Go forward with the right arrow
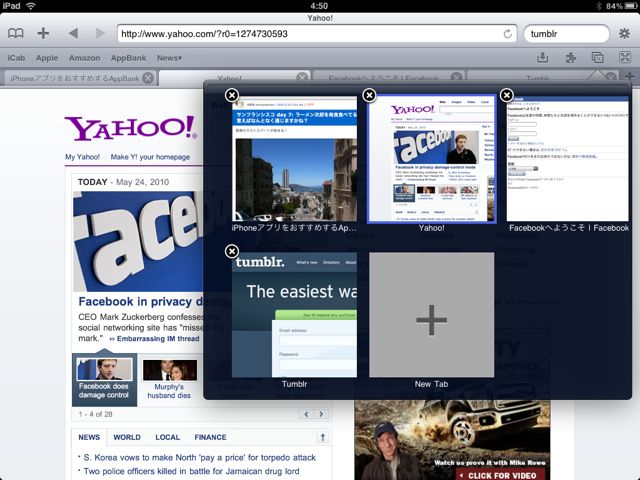The width and height of the screenshot is (640, 480). tap(100, 33)
